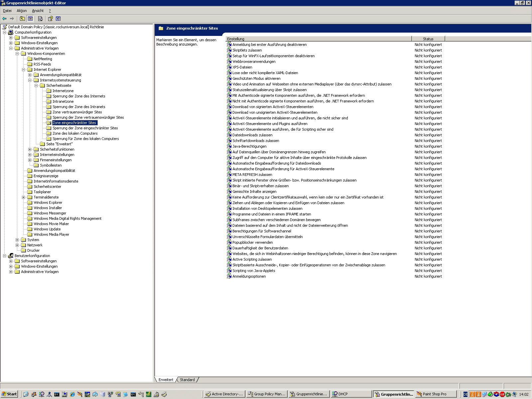Collapse the Benutzerkonfiguration node
The height and width of the screenshot is (399, 532).
click(4, 256)
